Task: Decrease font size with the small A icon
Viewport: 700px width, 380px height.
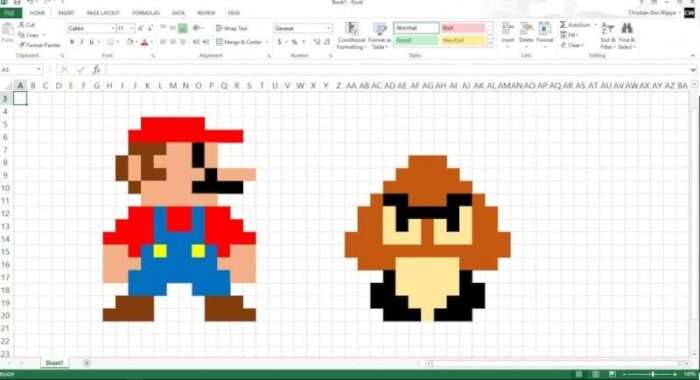Action: tap(151, 29)
